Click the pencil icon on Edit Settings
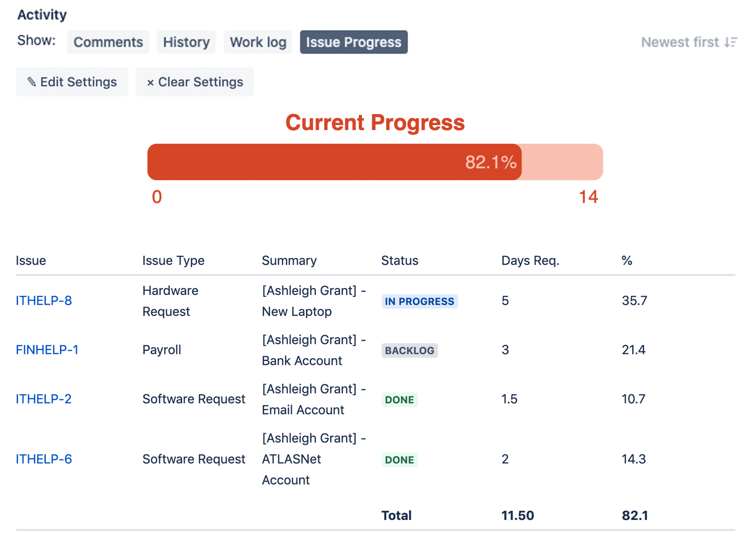 click(32, 82)
